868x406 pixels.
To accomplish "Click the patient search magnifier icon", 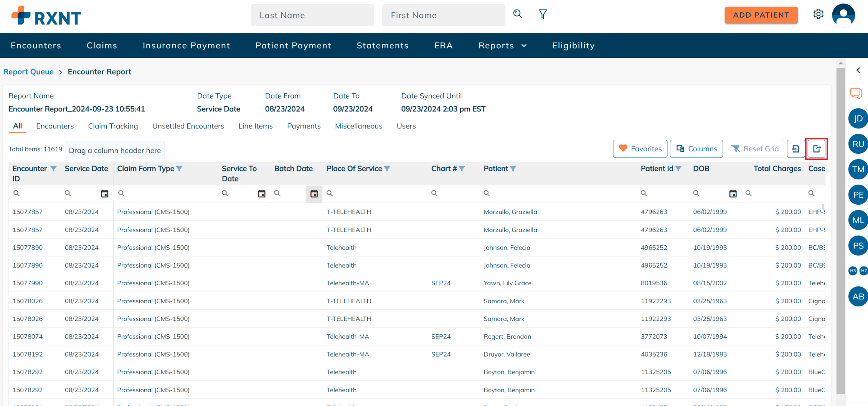I will 518,15.
